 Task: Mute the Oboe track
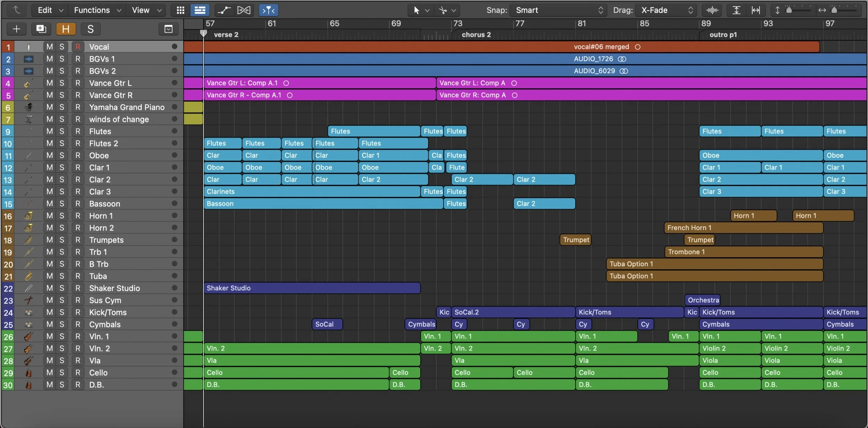pos(50,155)
